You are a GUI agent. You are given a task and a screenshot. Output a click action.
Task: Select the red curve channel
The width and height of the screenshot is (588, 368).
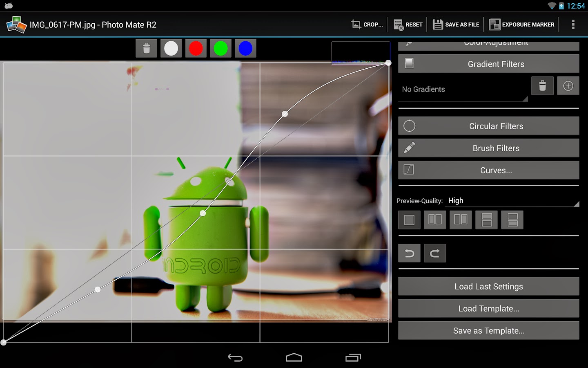[x=196, y=48]
